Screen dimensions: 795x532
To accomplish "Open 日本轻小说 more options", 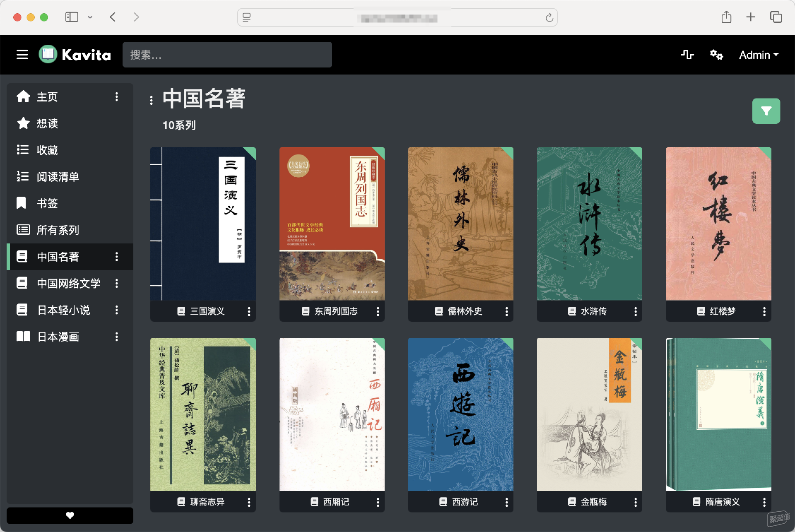I will pos(117,310).
